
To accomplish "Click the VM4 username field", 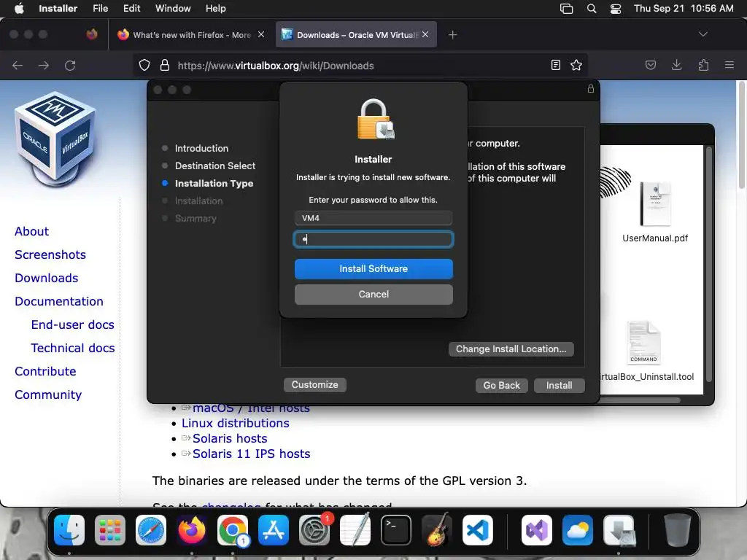I will (373, 218).
